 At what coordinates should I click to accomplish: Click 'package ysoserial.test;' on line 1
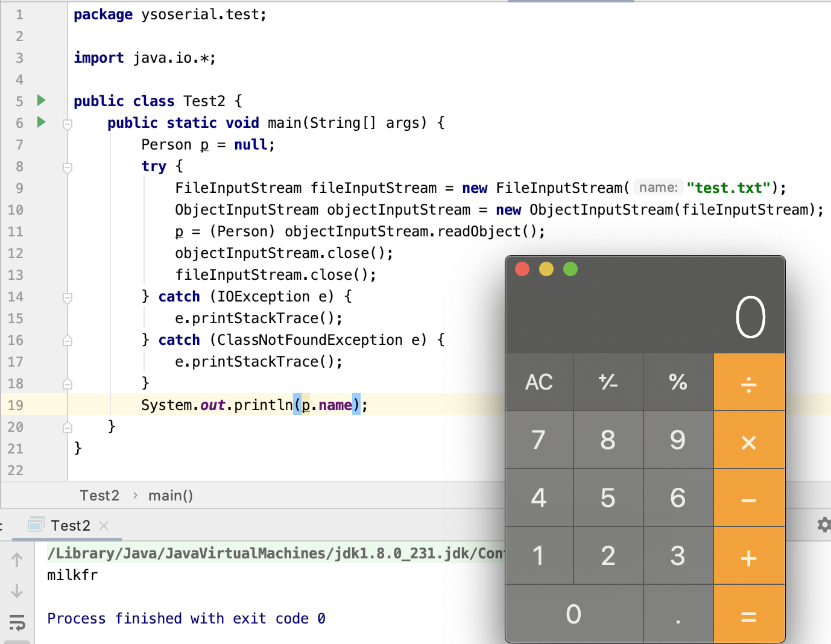pyautogui.click(x=170, y=14)
